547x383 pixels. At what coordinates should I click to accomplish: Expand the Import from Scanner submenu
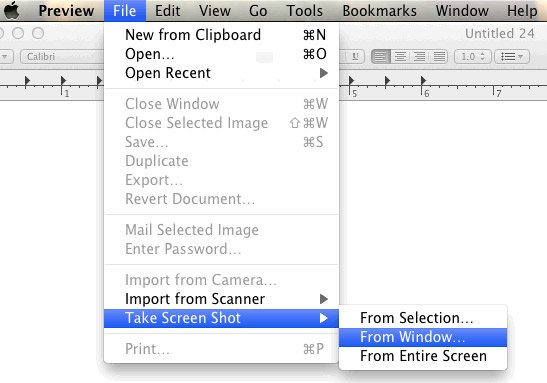222,299
